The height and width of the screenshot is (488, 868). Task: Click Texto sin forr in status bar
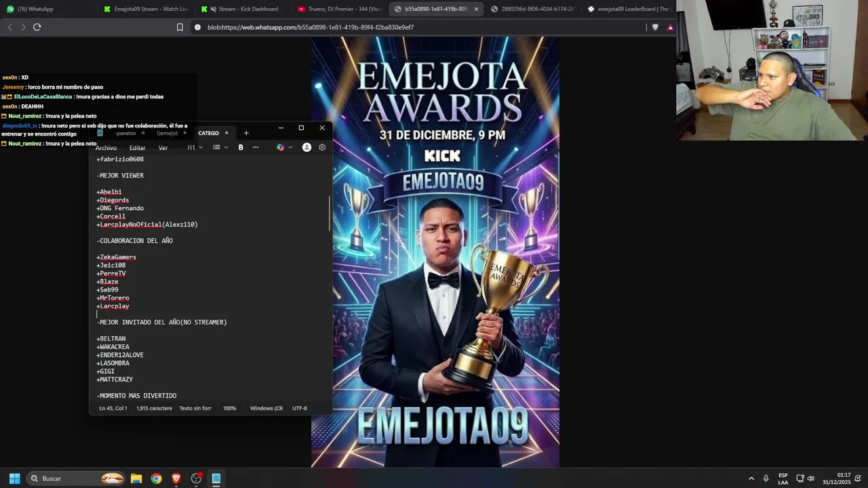[x=195, y=408]
